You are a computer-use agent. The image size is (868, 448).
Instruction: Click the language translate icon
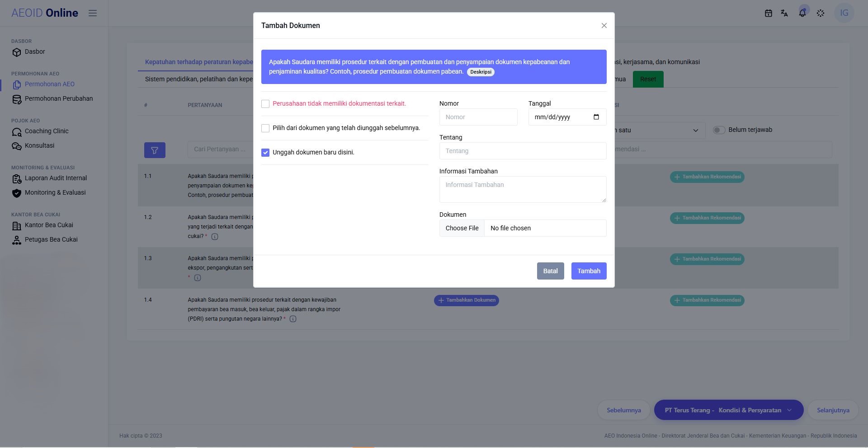coord(784,13)
